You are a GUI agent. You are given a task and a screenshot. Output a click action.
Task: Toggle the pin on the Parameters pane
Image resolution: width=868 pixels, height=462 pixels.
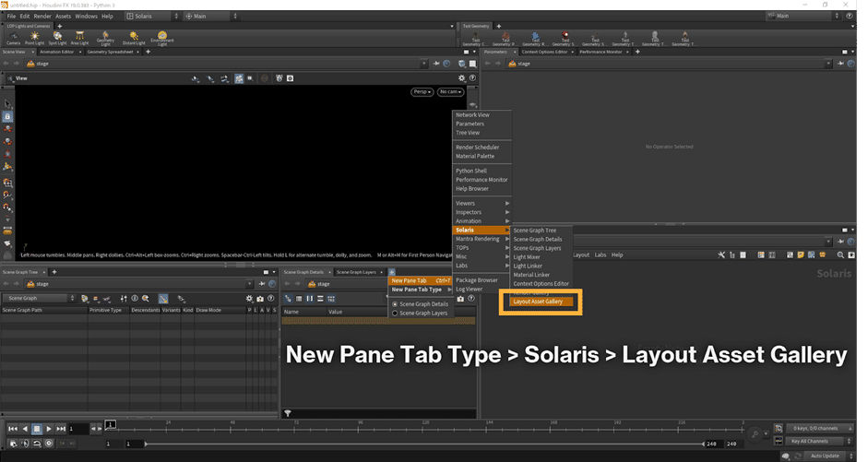pyautogui.click(x=840, y=64)
